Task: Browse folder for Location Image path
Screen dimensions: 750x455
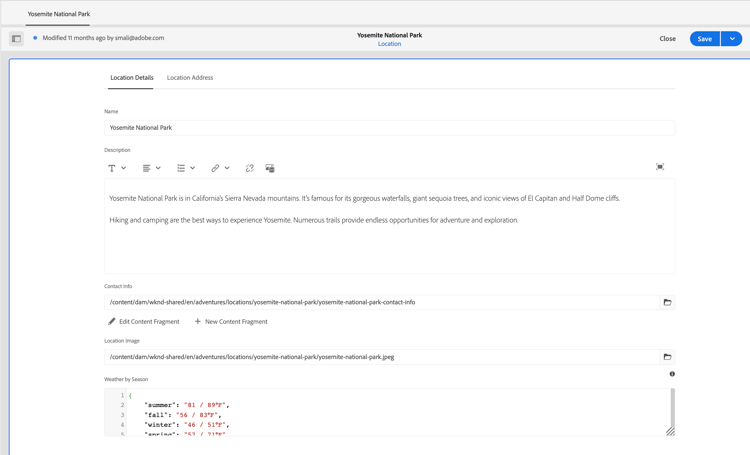Action: click(x=667, y=357)
